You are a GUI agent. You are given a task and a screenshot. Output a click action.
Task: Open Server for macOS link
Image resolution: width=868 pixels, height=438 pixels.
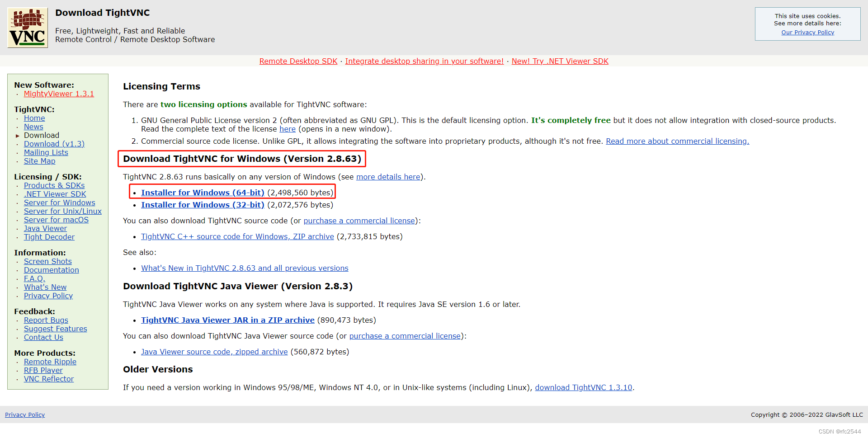pyautogui.click(x=56, y=220)
